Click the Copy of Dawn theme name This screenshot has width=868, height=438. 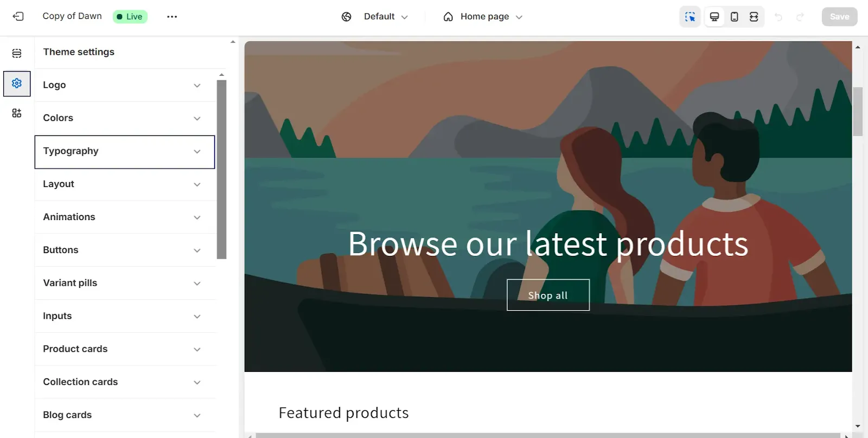(x=72, y=16)
